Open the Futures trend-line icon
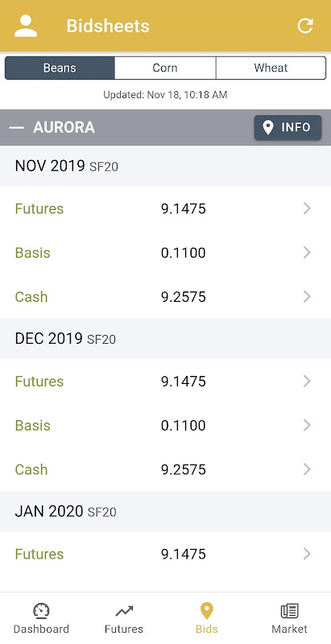This screenshot has width=331, height=644. pos(124,612)
